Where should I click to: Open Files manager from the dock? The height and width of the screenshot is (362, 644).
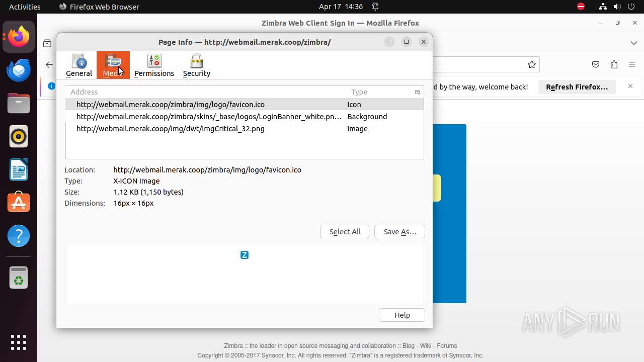tap(19, 103)
